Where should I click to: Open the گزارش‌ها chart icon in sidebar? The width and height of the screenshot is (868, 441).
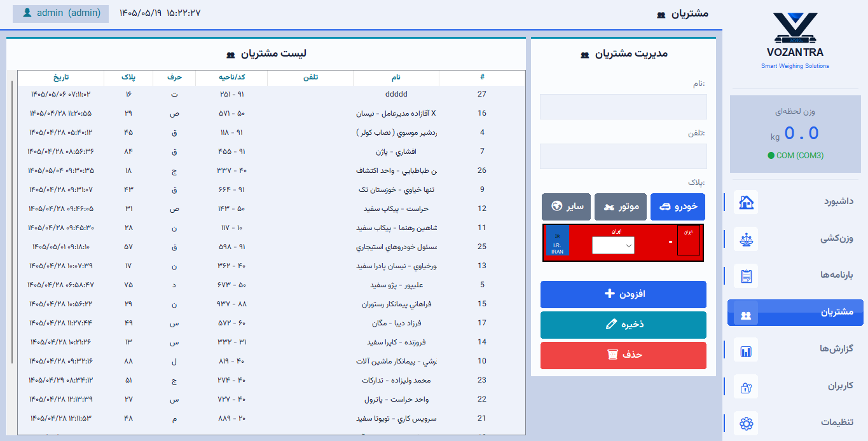746,349
